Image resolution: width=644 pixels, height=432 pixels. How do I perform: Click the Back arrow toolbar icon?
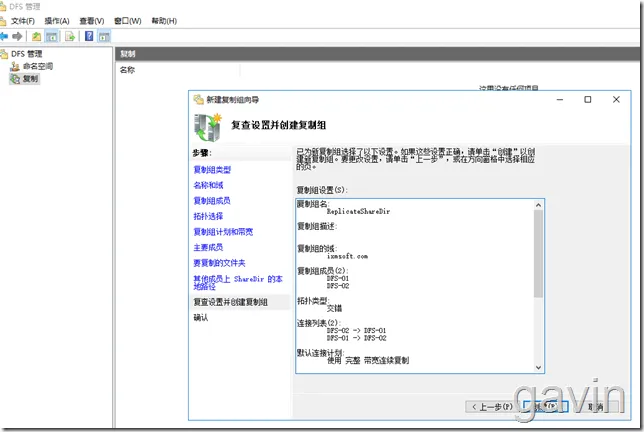(x=4, y=37)
